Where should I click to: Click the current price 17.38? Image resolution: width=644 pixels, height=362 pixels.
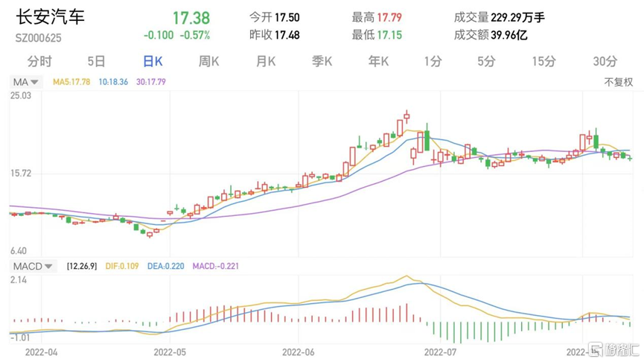pyautogui.click(x=191, y=18)
